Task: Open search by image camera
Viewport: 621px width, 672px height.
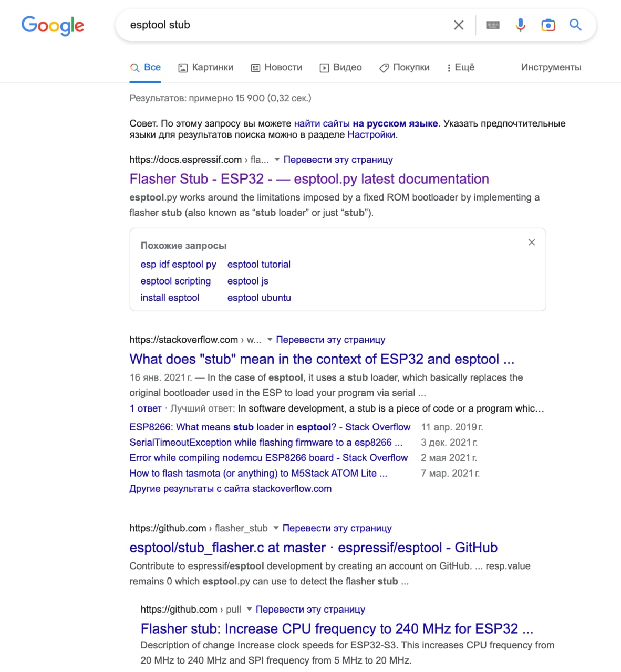Action: [548, 25]
